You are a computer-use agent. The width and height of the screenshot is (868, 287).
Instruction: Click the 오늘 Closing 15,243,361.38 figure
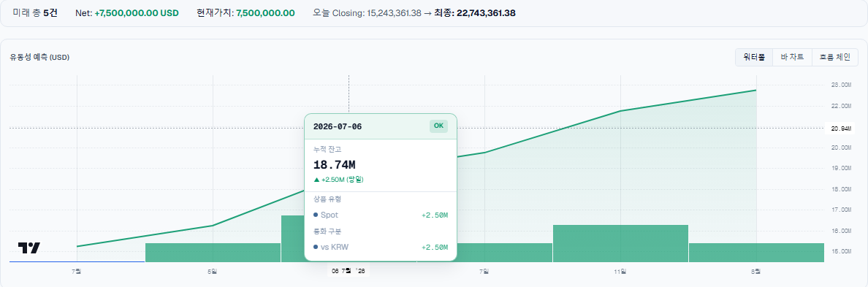pos(367,12)
